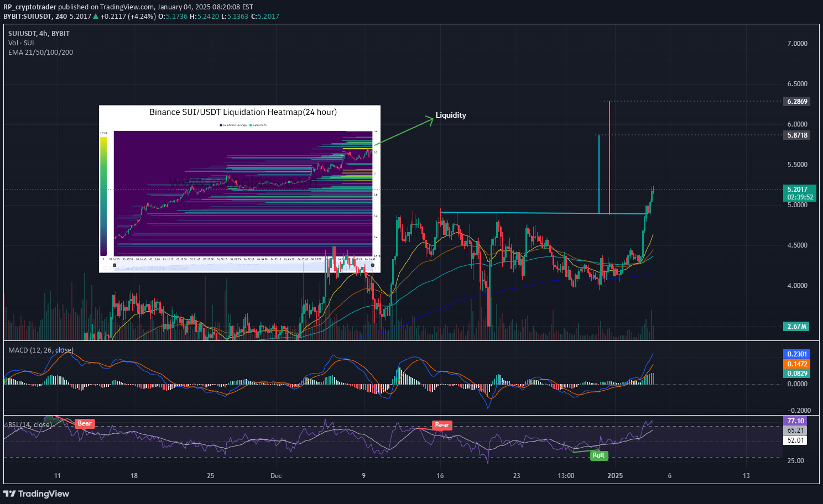The width and height of the screenshot is (823, 504).
Task: Click the RSI value label 77.10
Action: pyautogui.click(x=795, y=421)
